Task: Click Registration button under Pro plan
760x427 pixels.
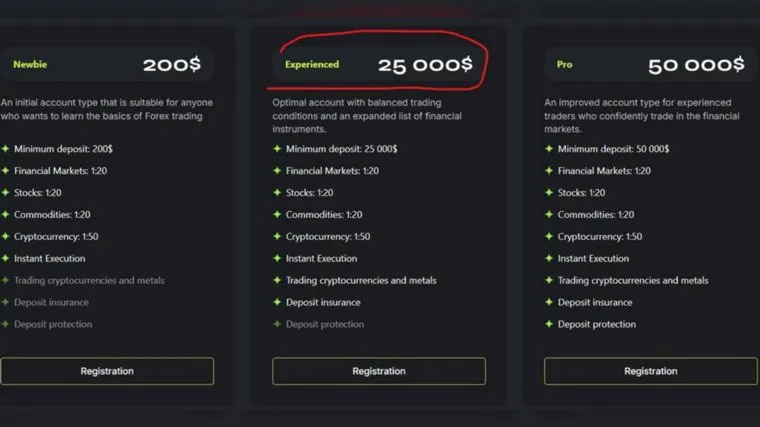Action: 650,371
